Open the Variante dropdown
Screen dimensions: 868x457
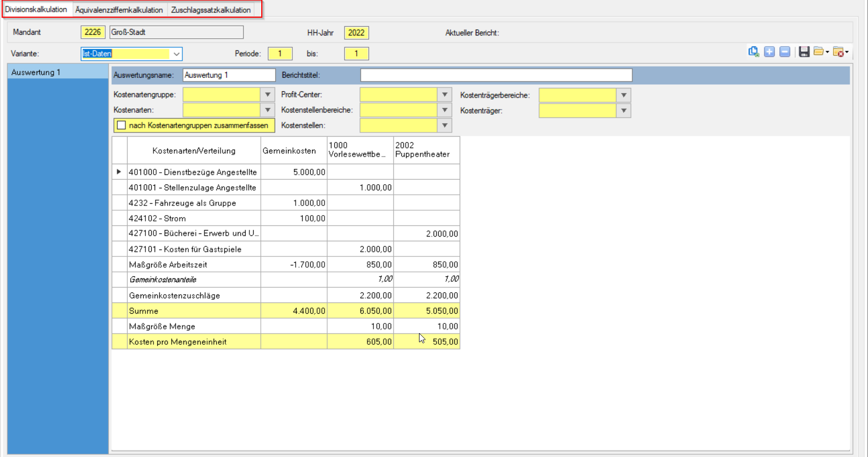point(176,54)
